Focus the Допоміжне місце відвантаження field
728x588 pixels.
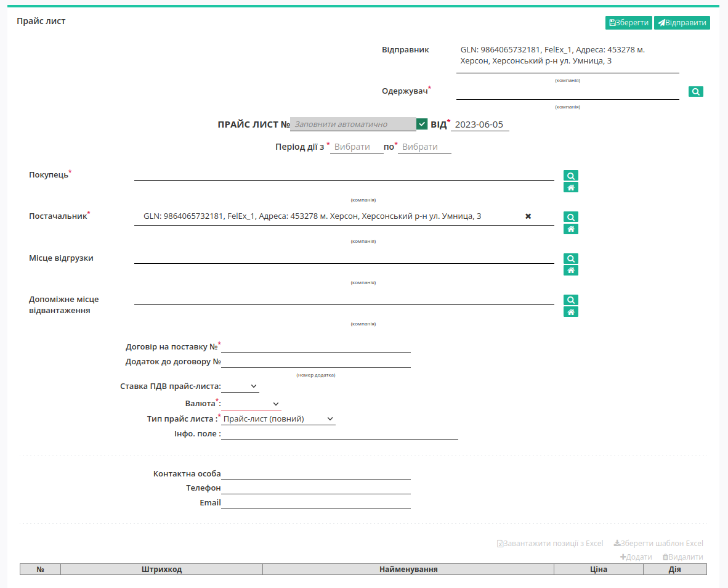click(x=344, y=299)
